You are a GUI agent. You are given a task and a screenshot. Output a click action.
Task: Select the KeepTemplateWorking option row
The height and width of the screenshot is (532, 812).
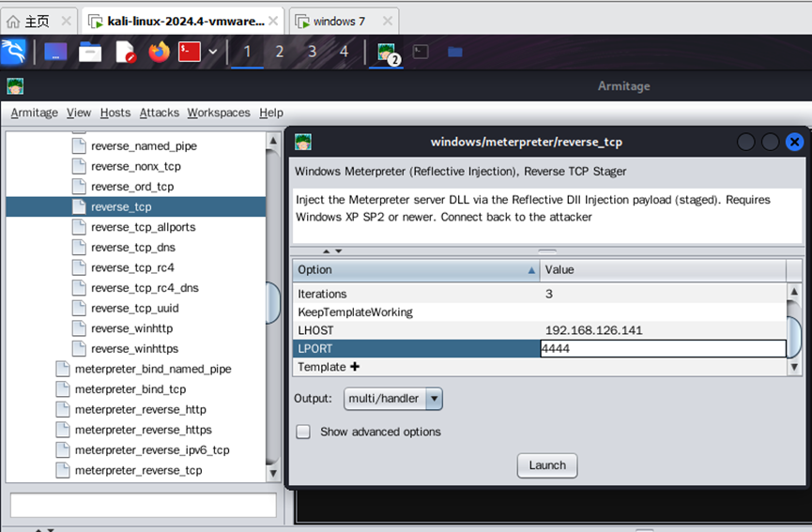click(539, 312)
